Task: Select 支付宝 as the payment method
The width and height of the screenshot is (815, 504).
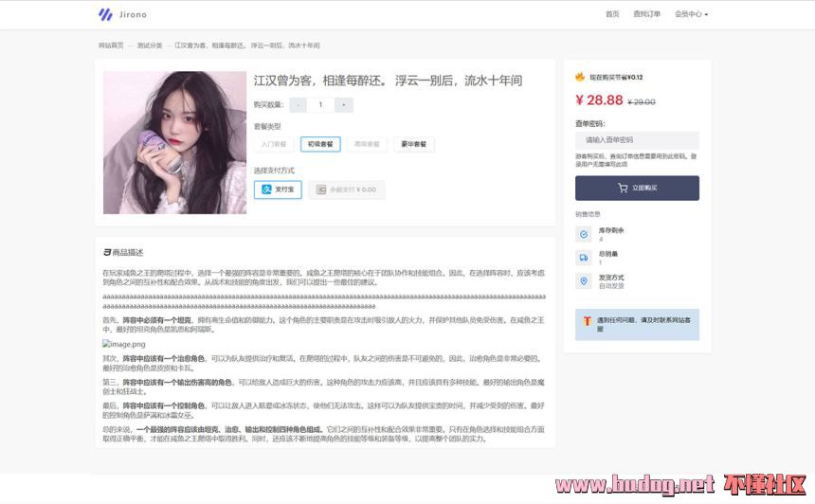Action: 278,189
